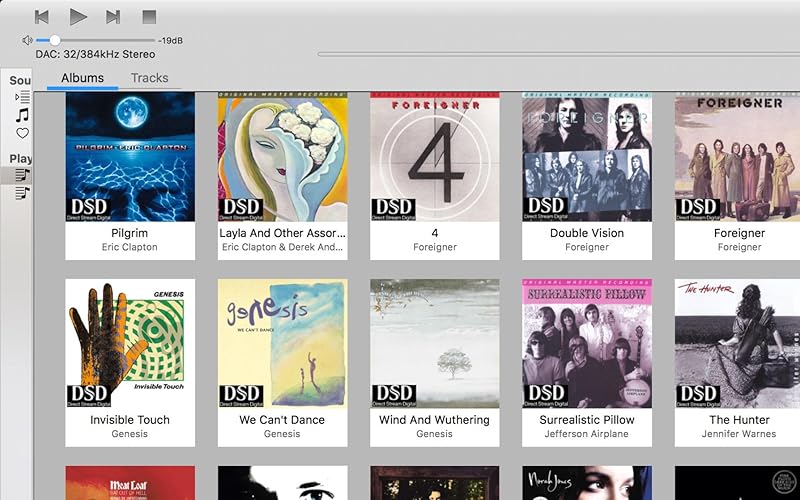Viewport: 800px width, 500px height.
Task: Click the 'Surrealistic Pillow' album title
Action: 587,420
